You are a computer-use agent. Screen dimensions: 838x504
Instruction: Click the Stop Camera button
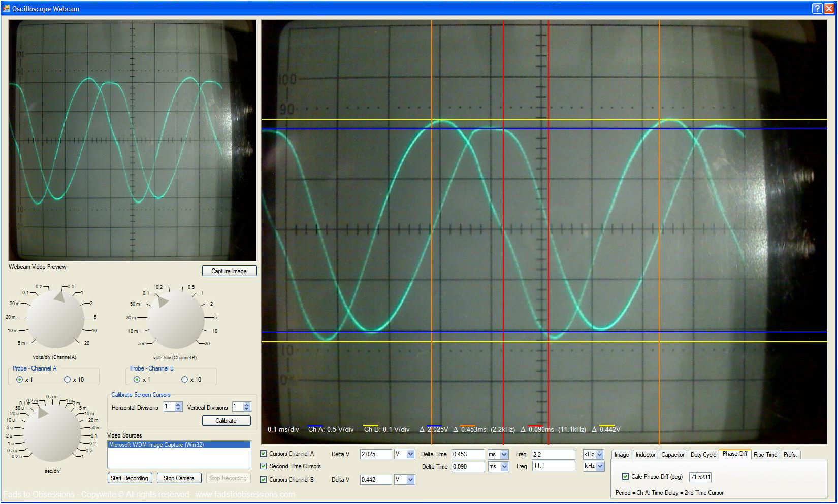click(x=179, y=478)
